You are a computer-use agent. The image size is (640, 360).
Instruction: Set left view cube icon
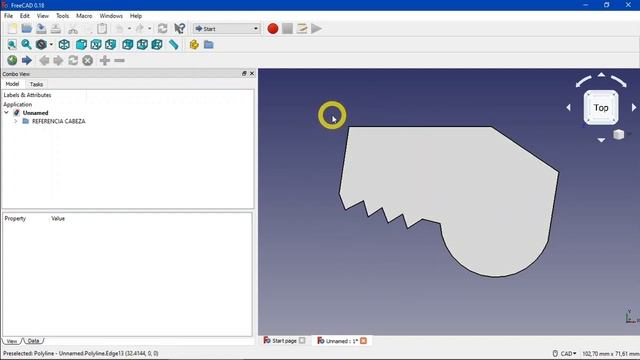[157, 44]
